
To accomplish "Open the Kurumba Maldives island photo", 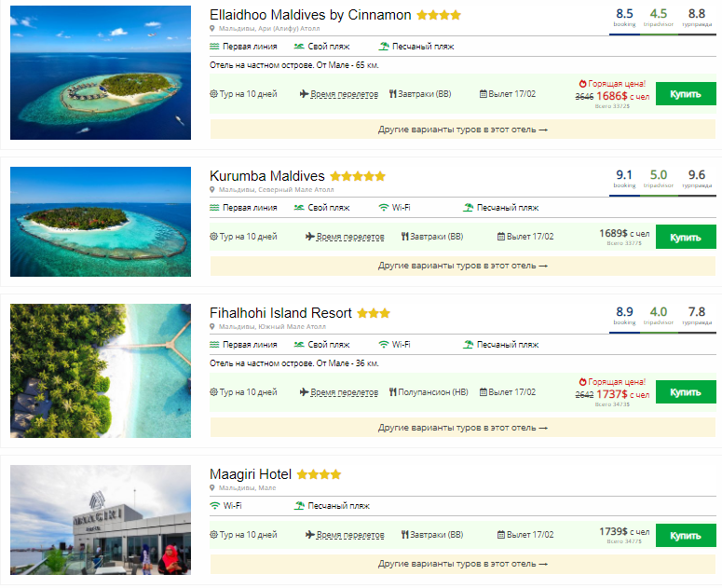I will (101, 222).
